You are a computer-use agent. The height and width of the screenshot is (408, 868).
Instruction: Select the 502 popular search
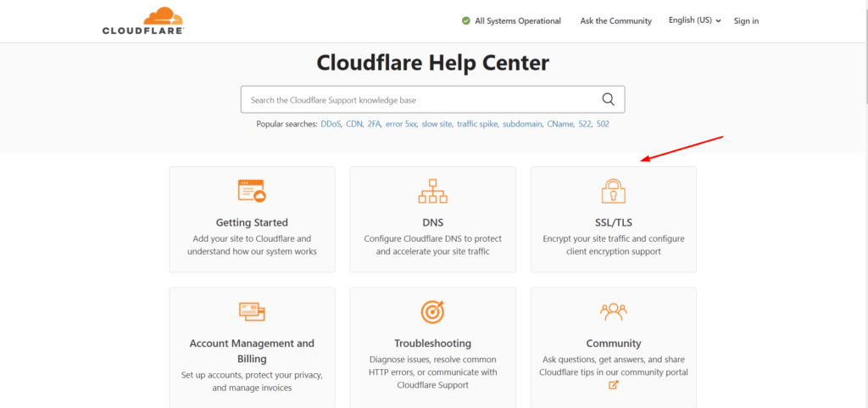point(603,124)
